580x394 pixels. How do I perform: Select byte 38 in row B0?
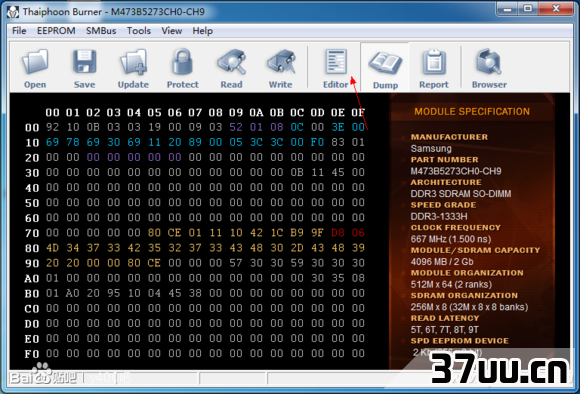coord(195,293)
